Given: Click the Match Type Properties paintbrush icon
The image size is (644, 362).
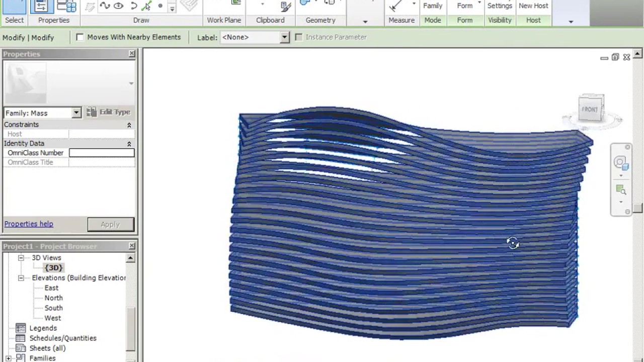Looking at the screenshot, I should tap(286, 7).
